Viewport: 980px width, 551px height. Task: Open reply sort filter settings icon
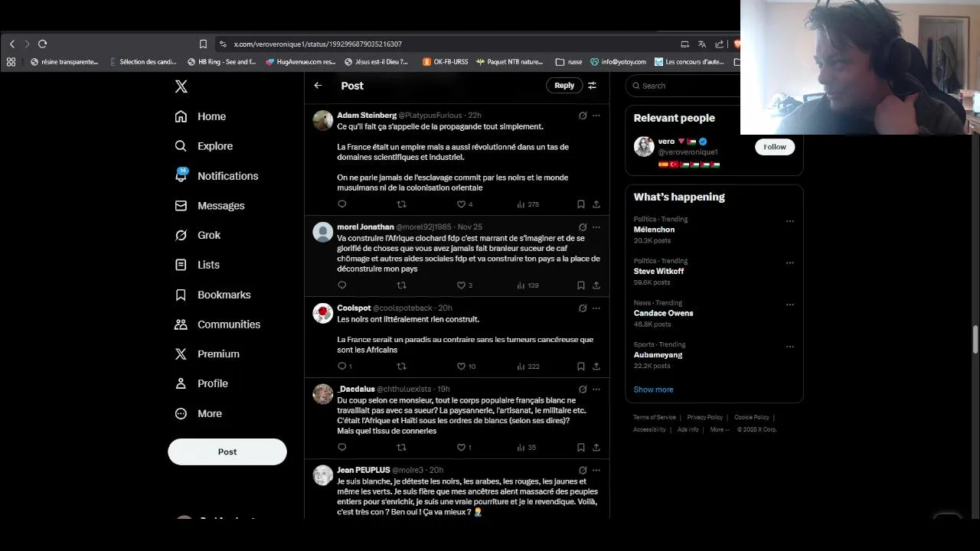[x=592, y=86]
